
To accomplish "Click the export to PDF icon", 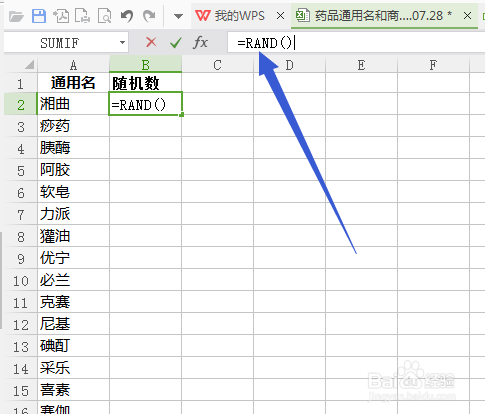I will tap(61, 16).
